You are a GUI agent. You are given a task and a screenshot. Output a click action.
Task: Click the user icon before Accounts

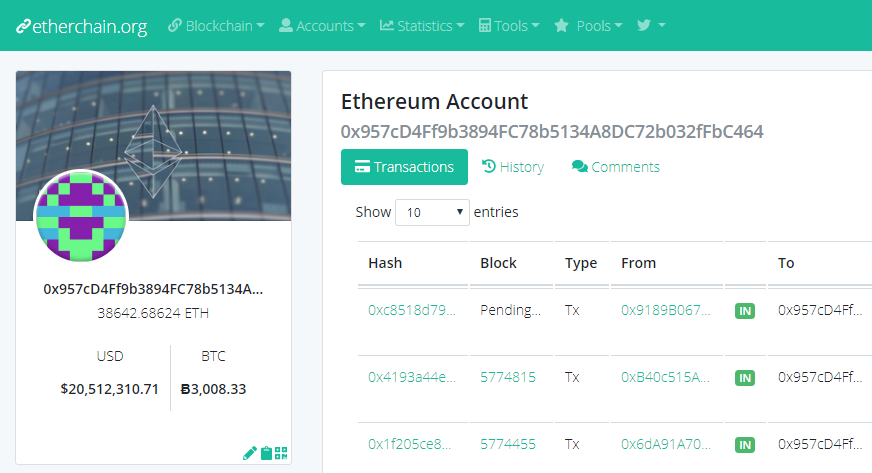click(286, 25)
